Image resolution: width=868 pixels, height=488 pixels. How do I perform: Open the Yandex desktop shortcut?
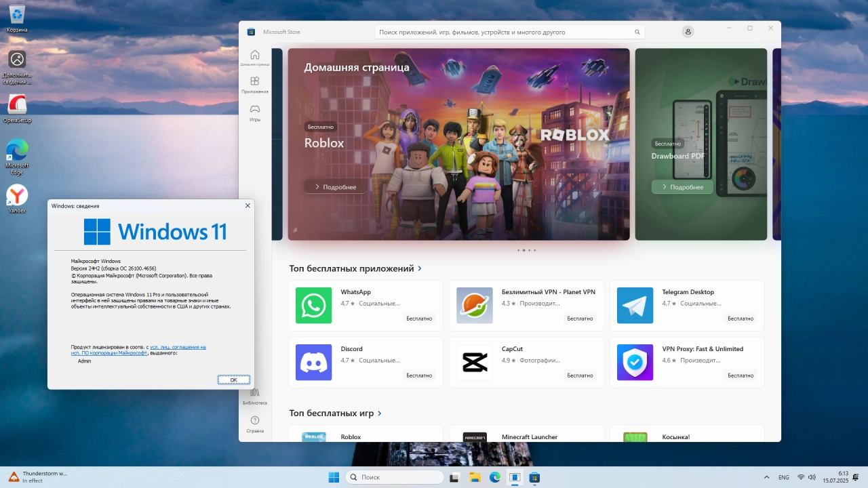[x=17, y=199]
